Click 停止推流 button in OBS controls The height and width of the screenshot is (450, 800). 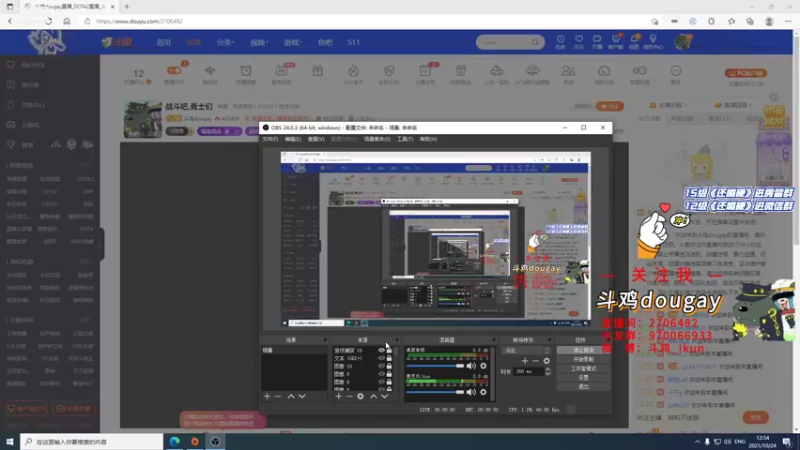click(x=583, y=350)
